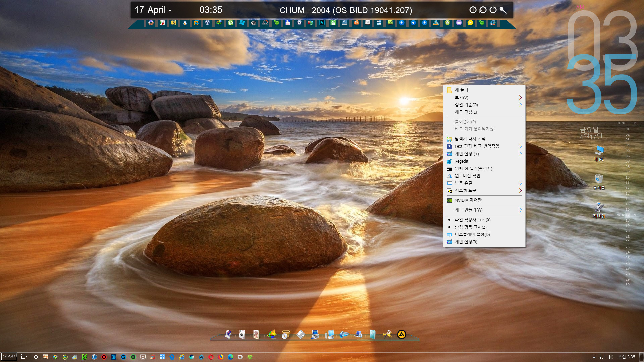The width and height of the screenshot is (644, 362).
Task: Open the VirtualBox cube launcher icon
Action: point(208,23)
